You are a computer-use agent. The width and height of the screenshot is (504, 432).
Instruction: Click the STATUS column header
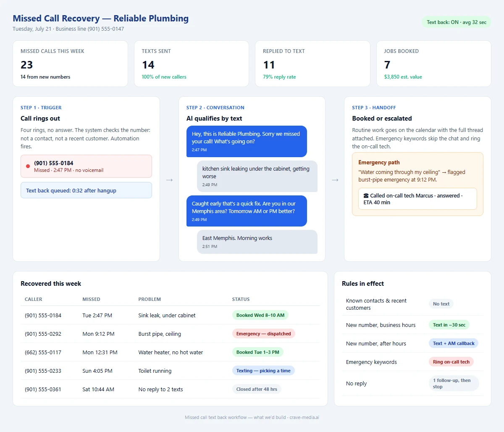pyautogui.click(x=241, y=299)
